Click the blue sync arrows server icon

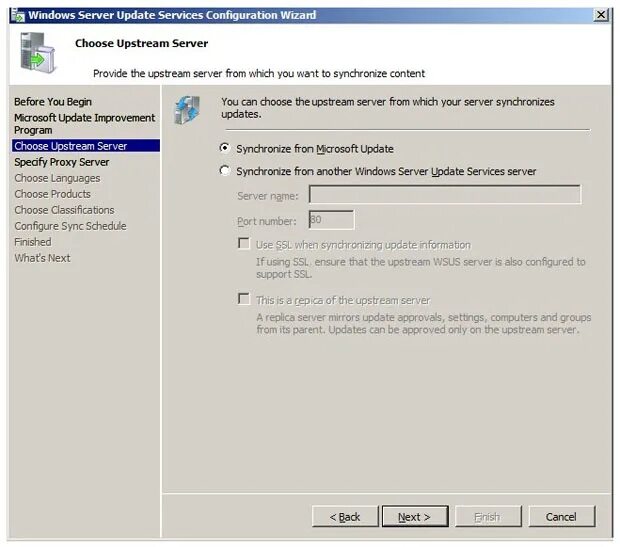tap(188, 110)
